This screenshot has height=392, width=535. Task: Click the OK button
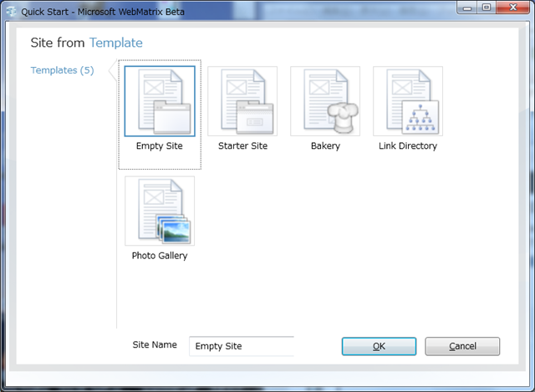click(x=379, y=346)
